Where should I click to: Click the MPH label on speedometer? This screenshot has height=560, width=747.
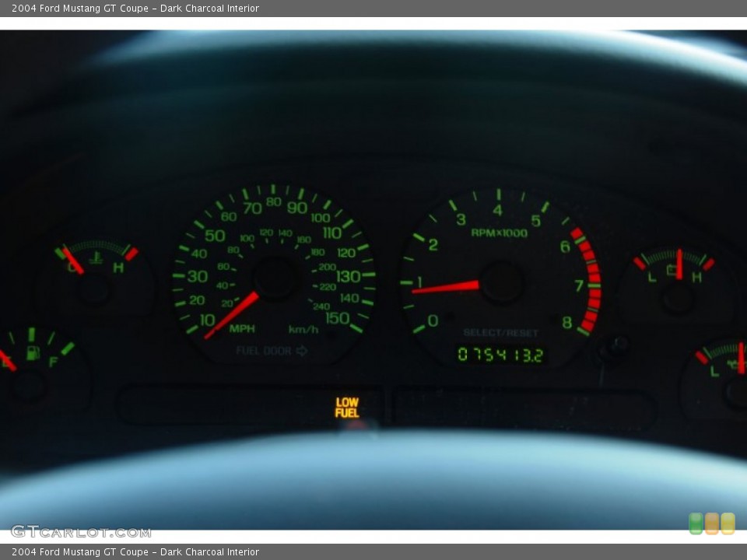coord(242,328)
